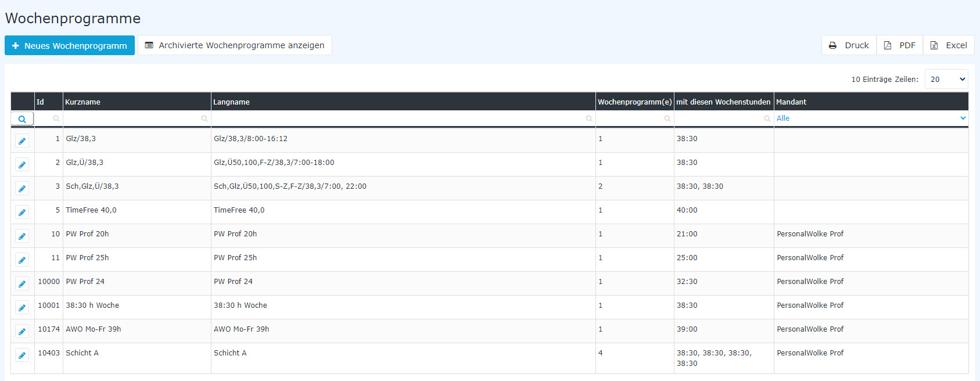The height and width of the screenshot is (381, 980).
Task: Click Wochenstunden value 25:00
Action: click(x=687, y=258)
